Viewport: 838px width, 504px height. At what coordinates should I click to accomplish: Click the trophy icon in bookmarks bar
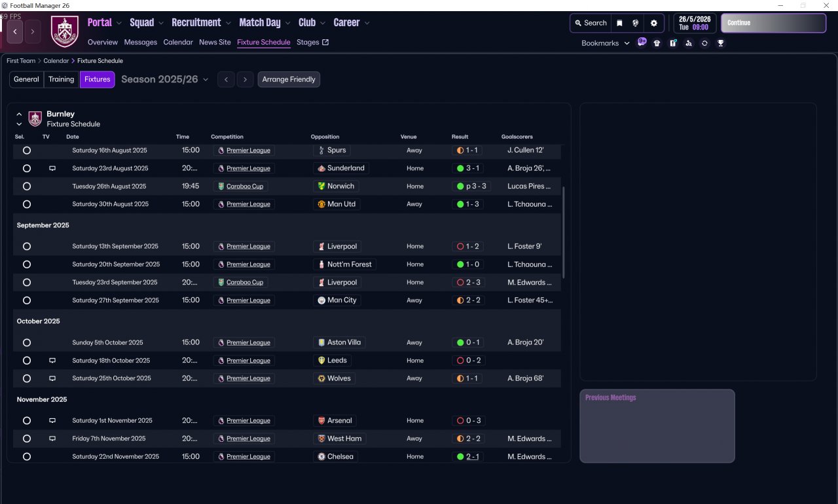[720, 43]
